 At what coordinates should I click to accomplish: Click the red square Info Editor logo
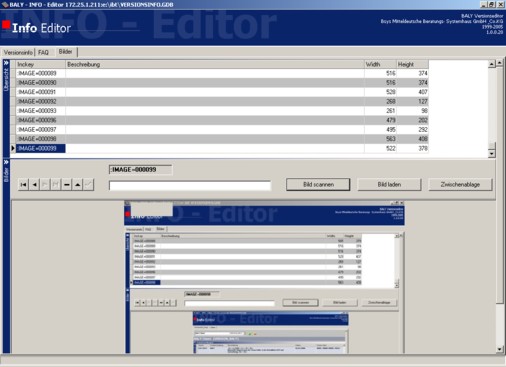6,25
